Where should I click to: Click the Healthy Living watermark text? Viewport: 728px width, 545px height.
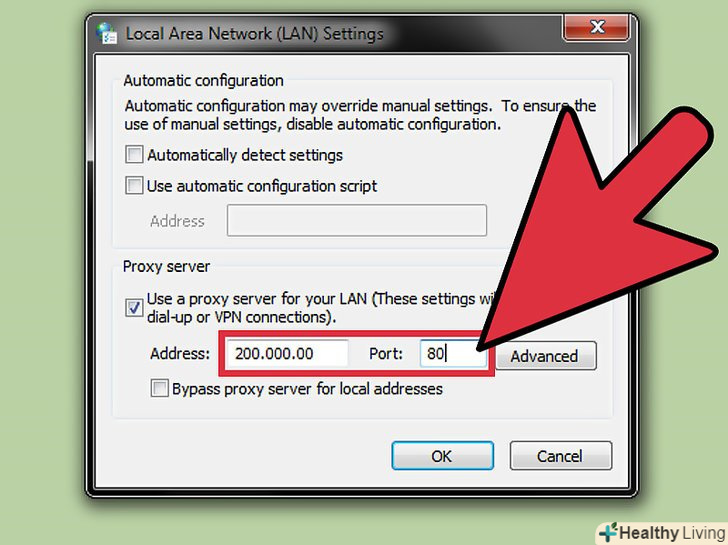[673, 533]
